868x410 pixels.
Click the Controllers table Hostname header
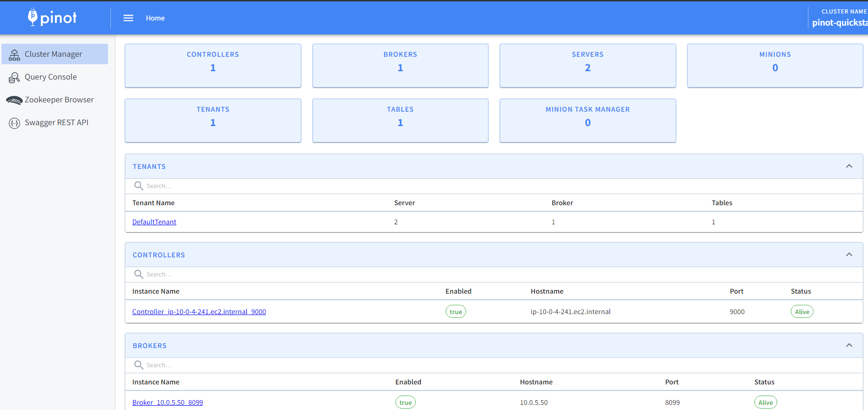point(547,291)
